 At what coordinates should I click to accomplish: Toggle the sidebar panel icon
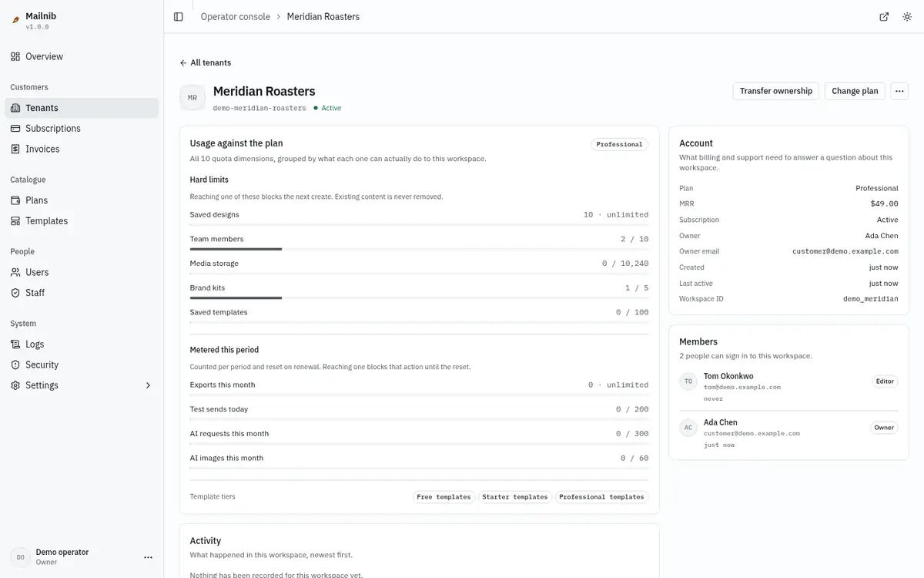coord(179,17)
